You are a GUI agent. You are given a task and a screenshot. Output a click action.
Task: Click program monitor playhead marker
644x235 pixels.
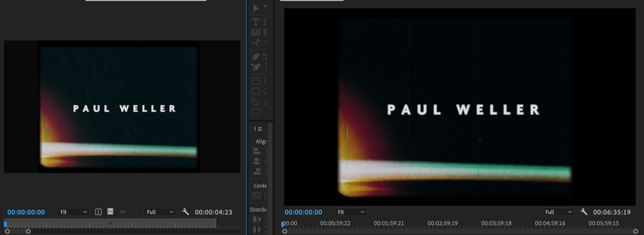click(x=283, y=224)
